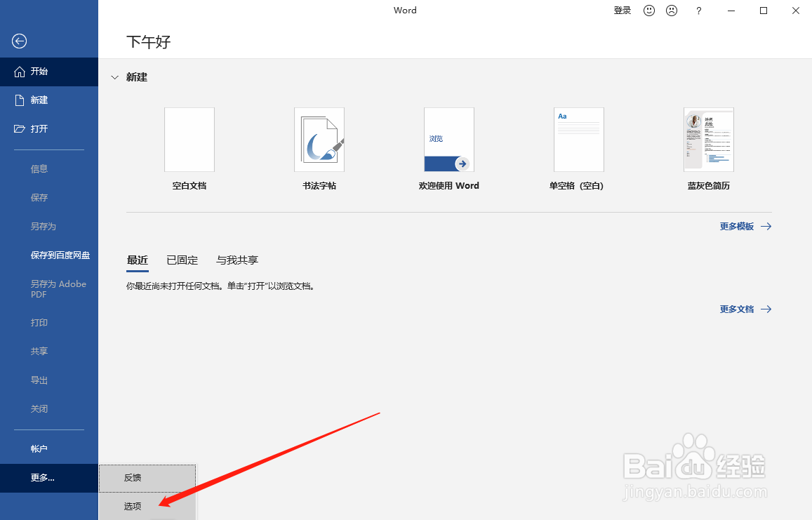Click the smiley face feedback icon
Screen dimensions: 812x520
pyautogui.click(x=649, y=11)
